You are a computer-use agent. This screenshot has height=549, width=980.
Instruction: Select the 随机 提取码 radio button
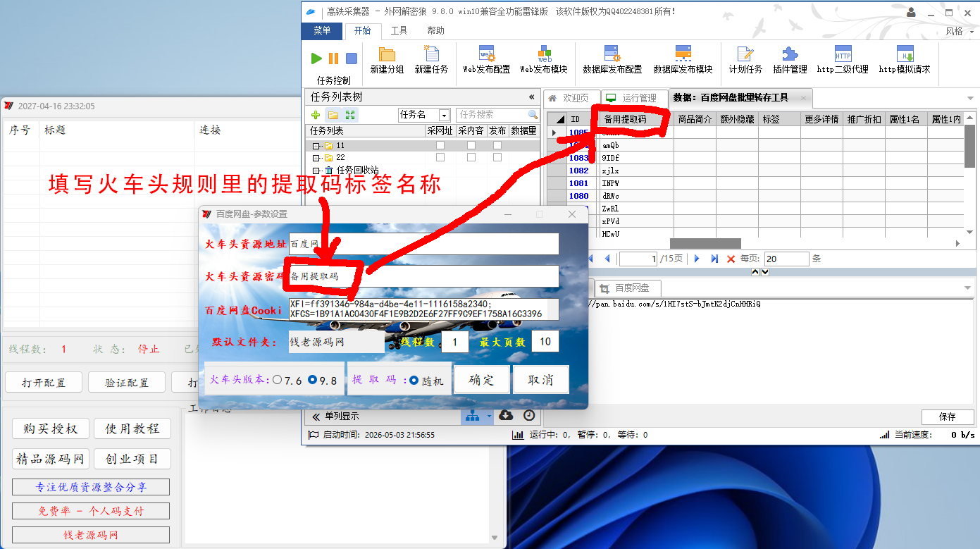(x=414, y=381)
